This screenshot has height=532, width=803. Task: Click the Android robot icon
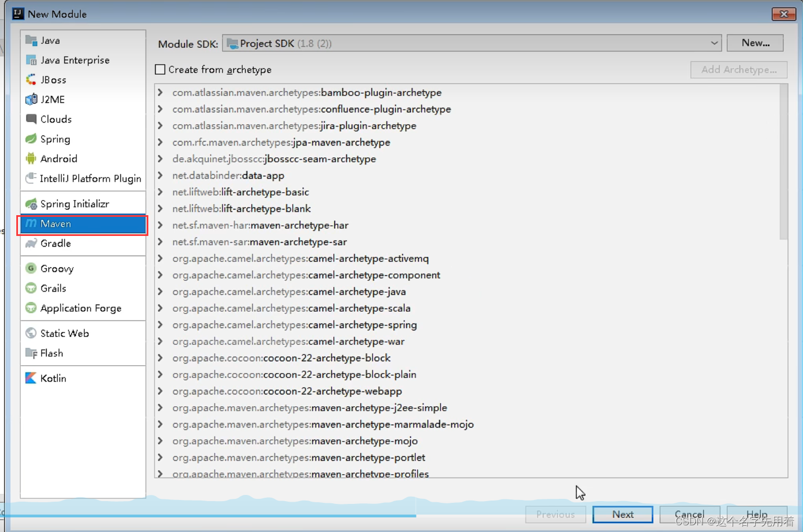click(x=31, y=158)
